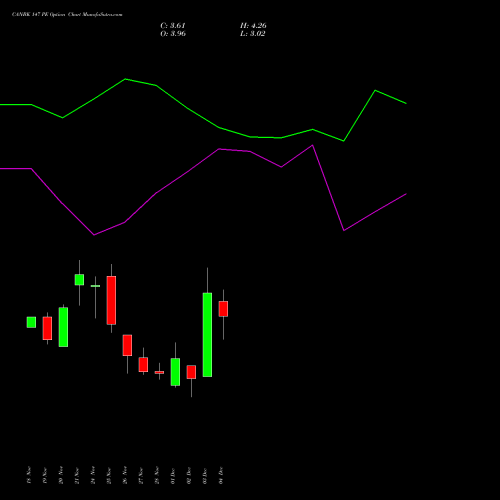
Task: Select the "24 Nov" date axis label
Action: [x=93, y=475]
